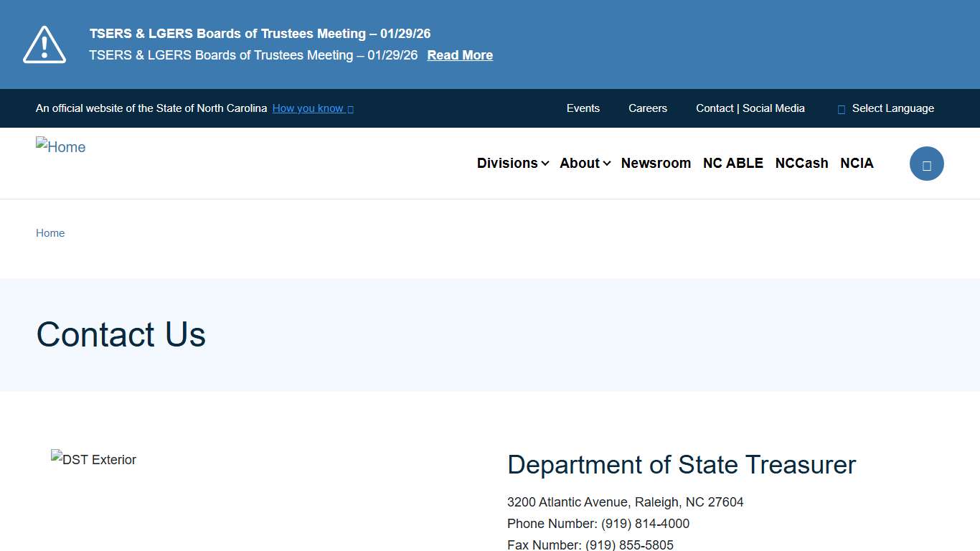Select the NCIA menu item

tap(857, 163)
